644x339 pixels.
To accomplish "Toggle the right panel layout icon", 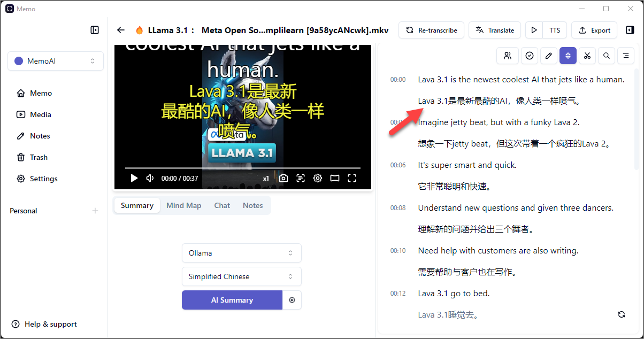I will pos(630,30).
